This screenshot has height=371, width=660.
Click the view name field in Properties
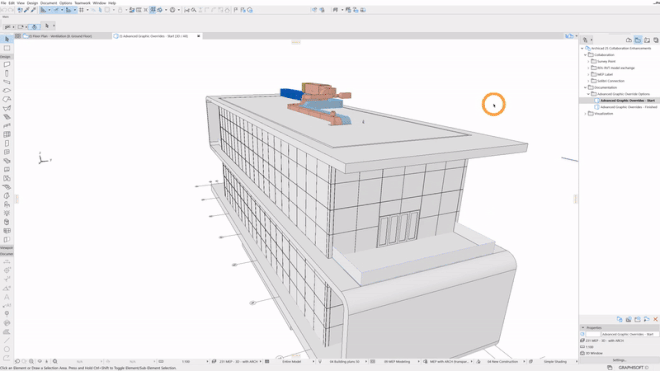tap(628, 334)
